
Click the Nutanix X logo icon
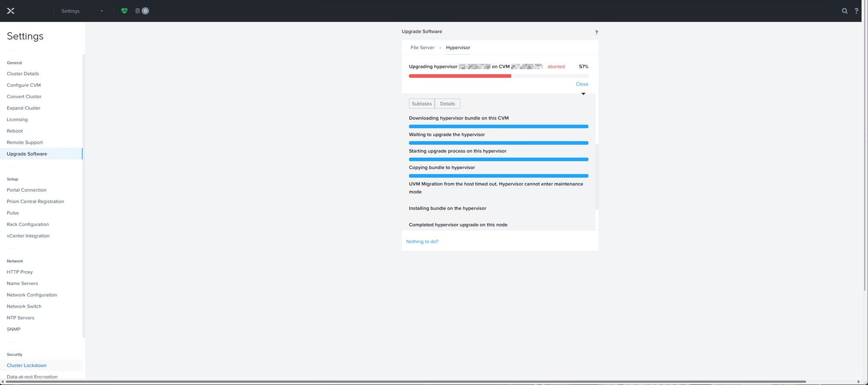click(x=11, y=11)
